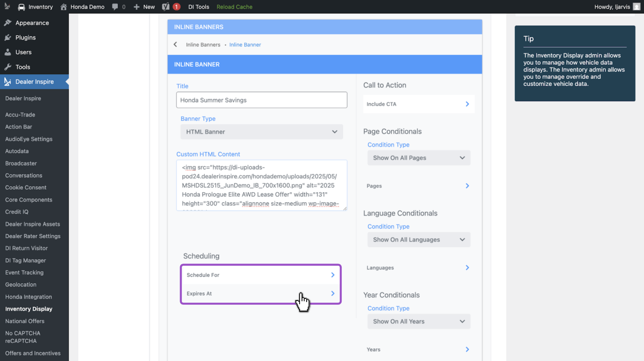Click the Appearance paintbrush icon

[x=8, y=23]
